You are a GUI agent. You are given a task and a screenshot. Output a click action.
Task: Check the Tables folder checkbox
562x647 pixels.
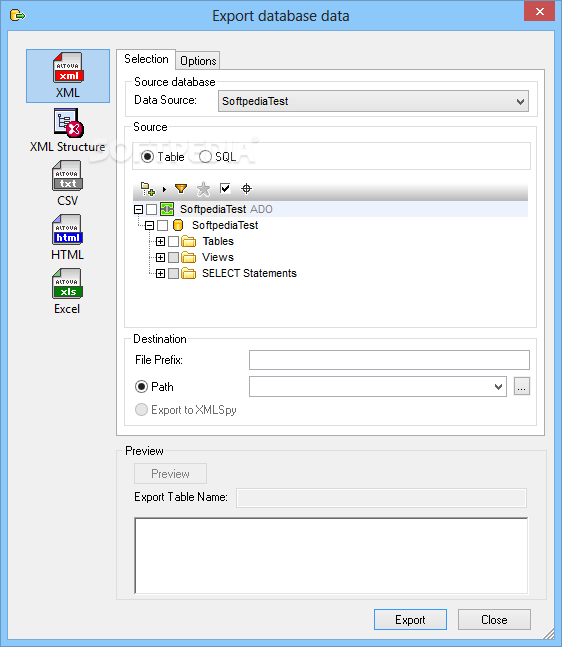[174, 242]
